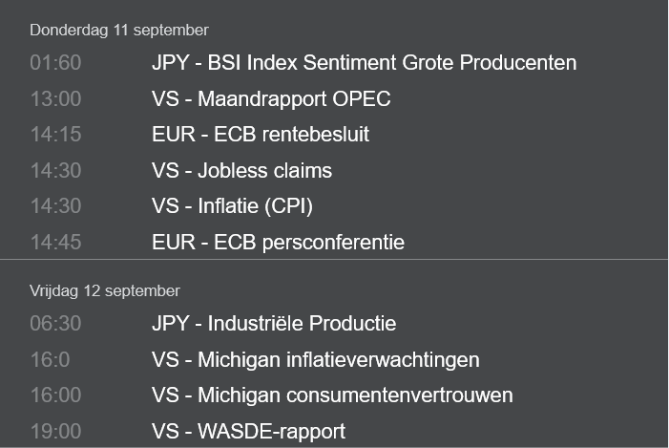Open the JPY Industriële Productie event
This screenshot has height=448, width=669.
[274, 323]
